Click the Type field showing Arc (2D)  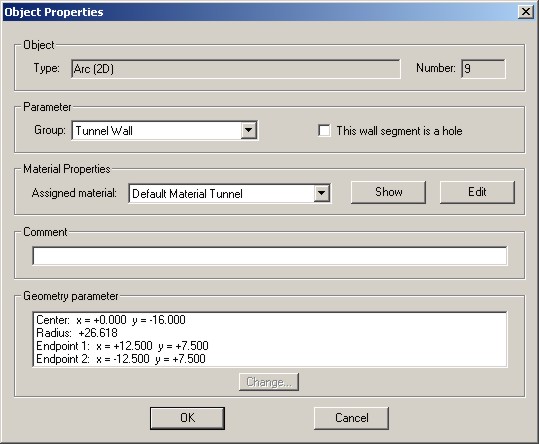click(236, 69)
